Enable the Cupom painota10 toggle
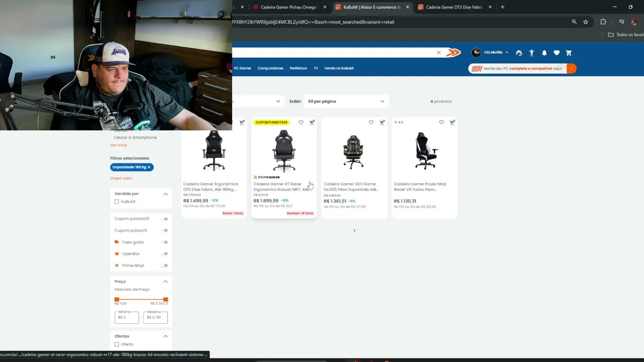This screenshot has width=644, height=362. coord(165,219)
